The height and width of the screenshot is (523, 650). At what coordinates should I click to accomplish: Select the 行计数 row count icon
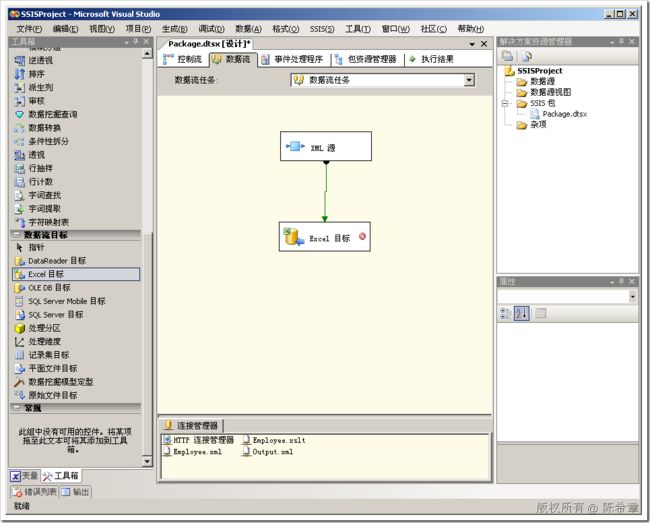19,182
